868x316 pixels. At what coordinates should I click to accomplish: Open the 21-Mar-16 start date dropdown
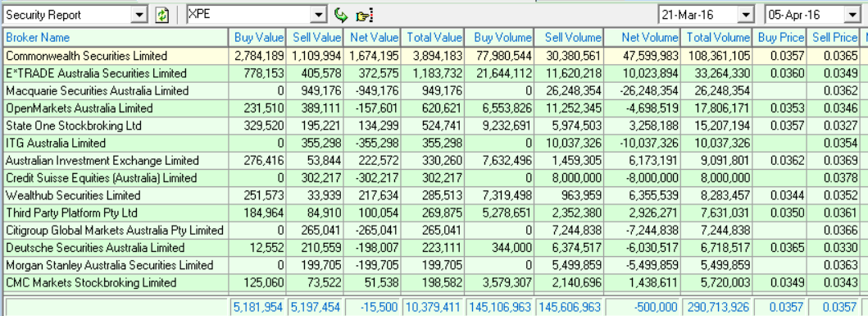[746, 15]
